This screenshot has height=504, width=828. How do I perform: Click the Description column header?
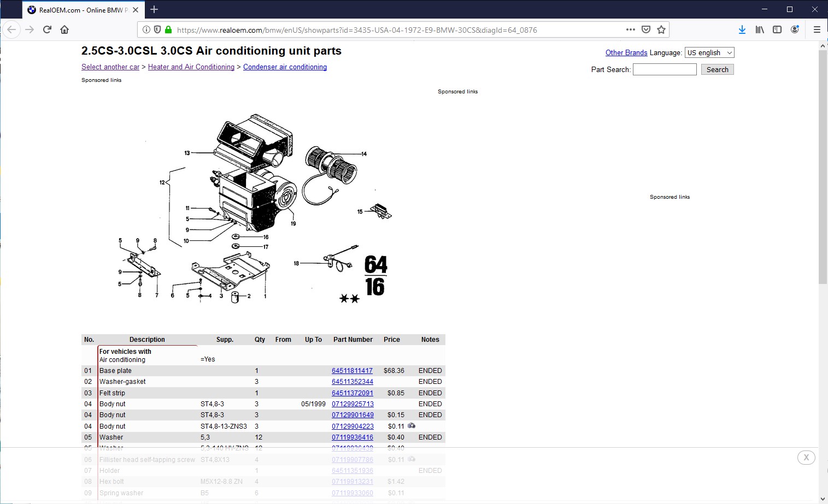tap(147, 339)
